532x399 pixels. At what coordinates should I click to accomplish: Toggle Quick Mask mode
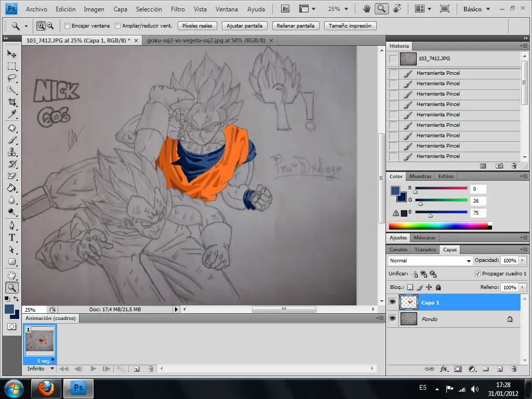pos(11,326)
